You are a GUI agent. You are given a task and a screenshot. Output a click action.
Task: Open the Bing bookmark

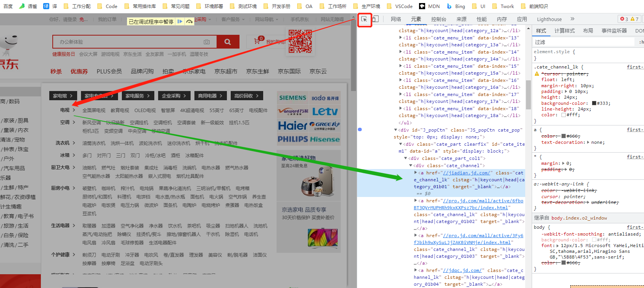[456, 6]
